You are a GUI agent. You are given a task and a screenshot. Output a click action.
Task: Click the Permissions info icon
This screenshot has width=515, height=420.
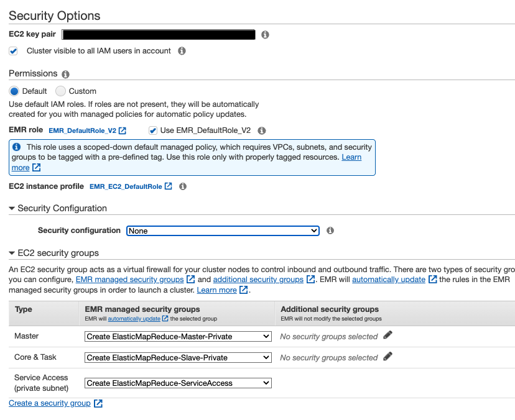click(x=66, y=74)
